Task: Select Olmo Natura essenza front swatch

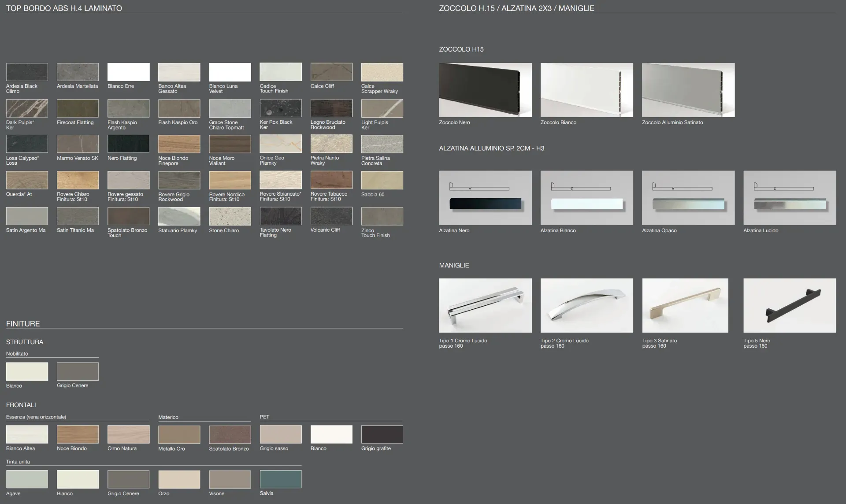Action: [128, 434]
